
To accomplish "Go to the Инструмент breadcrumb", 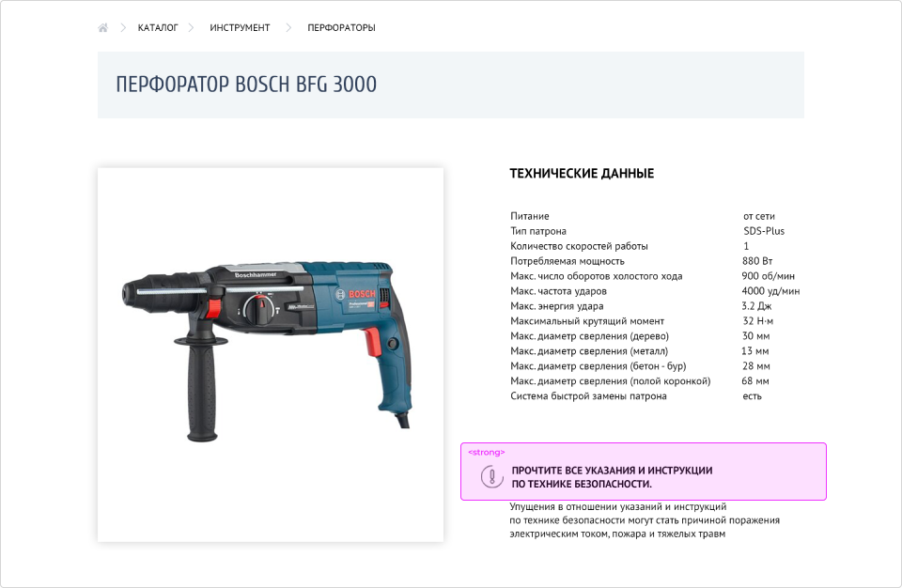I will click(x=240, y=28).
